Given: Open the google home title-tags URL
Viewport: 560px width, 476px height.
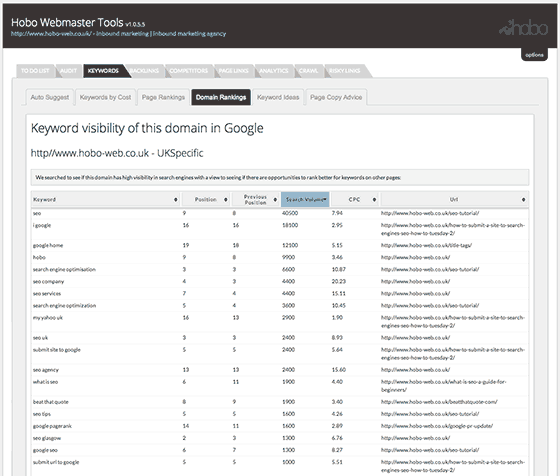Looking at the screenshot, I should [426, 245].
